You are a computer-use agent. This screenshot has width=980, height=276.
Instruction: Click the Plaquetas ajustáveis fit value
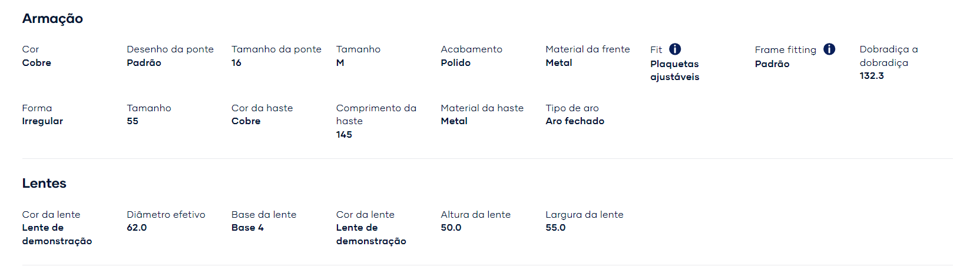coord(675,71)
